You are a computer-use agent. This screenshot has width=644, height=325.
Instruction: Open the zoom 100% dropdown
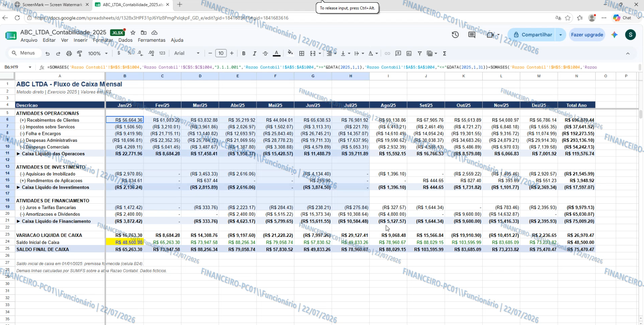[x=98, y=53]
